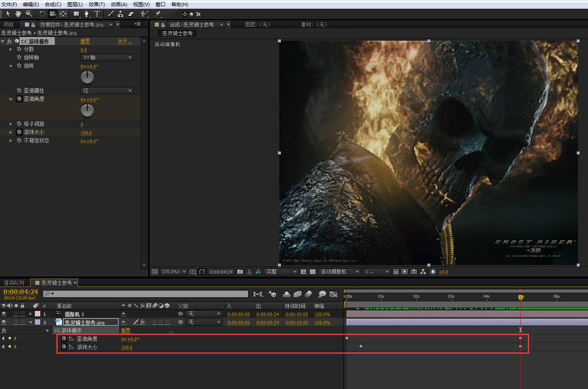
Task: Click the transparency grid toggle icon
Action: tap(312, 272)
